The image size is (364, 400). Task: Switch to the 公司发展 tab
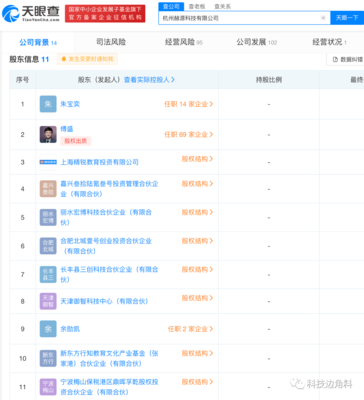pyautogui.click(x=257, y=42)
